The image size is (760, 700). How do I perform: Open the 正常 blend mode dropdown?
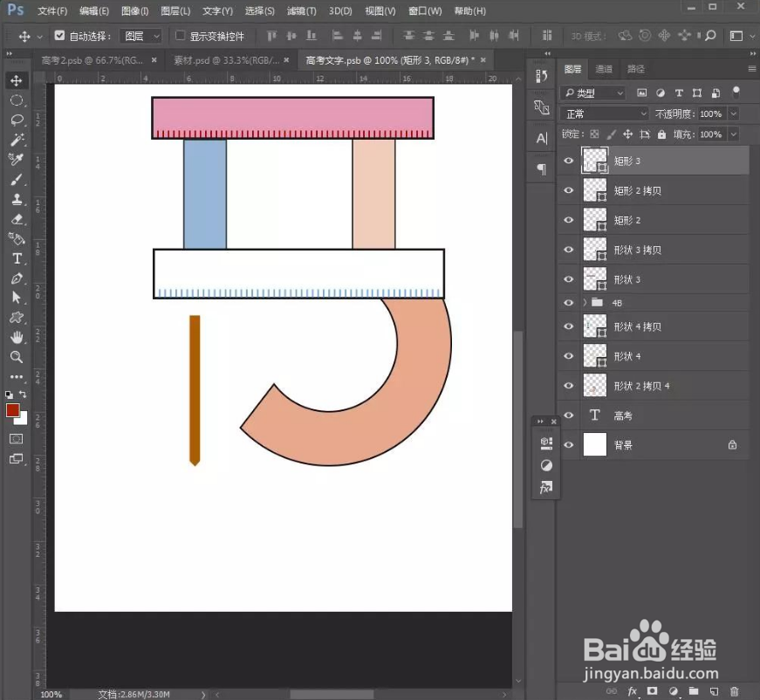[605, 114]
